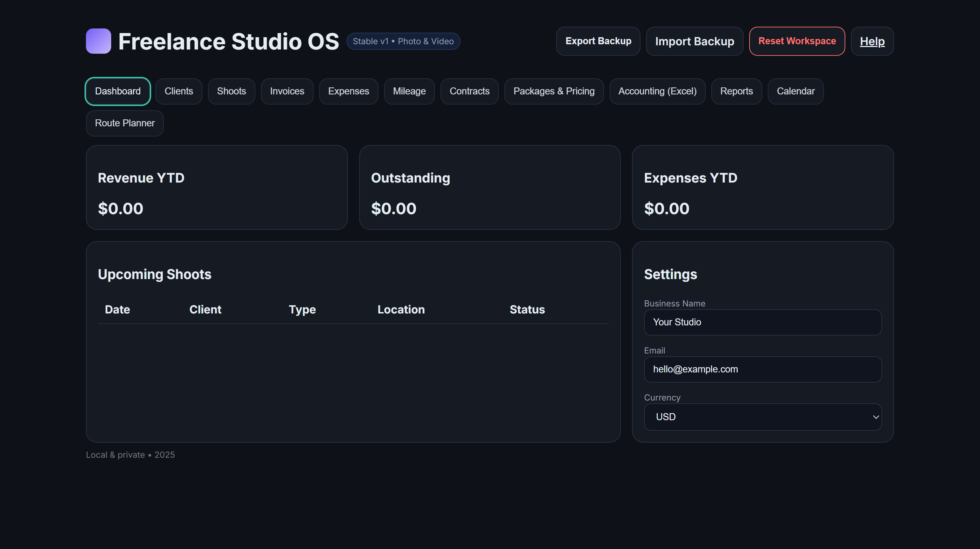Switch to the Clients tab
This screenshot has width=980, height=549.
[x=179, y=91]
